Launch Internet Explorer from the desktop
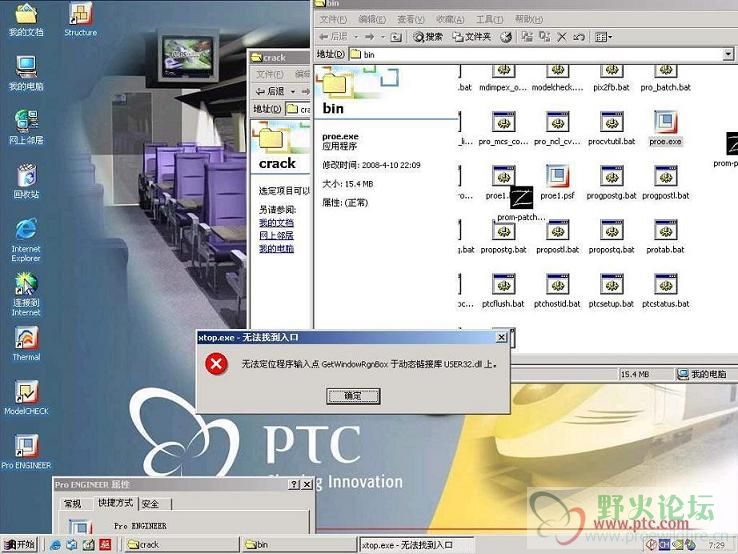The width and height of the screenshot is (738, 554). 26,239
